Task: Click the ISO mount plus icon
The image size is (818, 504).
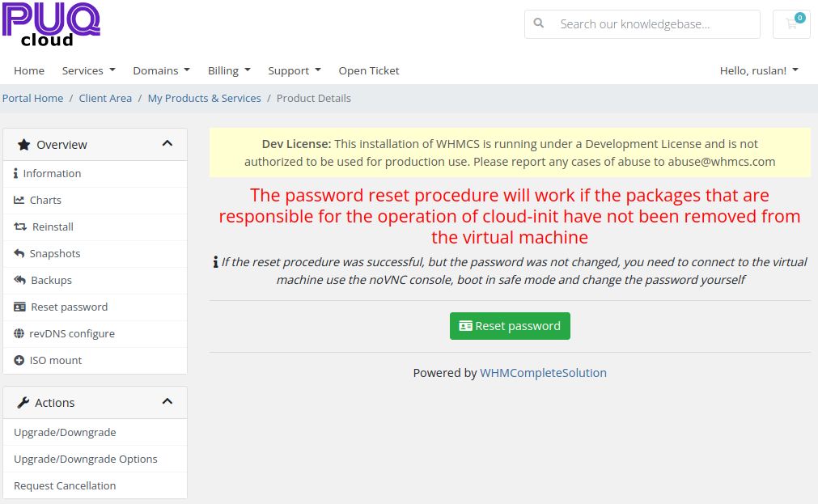Action: 19,360
